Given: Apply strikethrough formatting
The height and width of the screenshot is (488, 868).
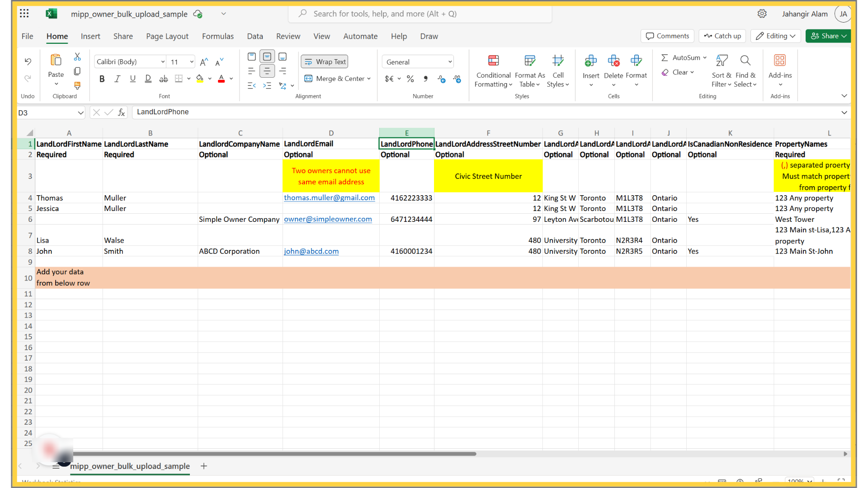Looking at the screenshot, I should coord(164,79).
